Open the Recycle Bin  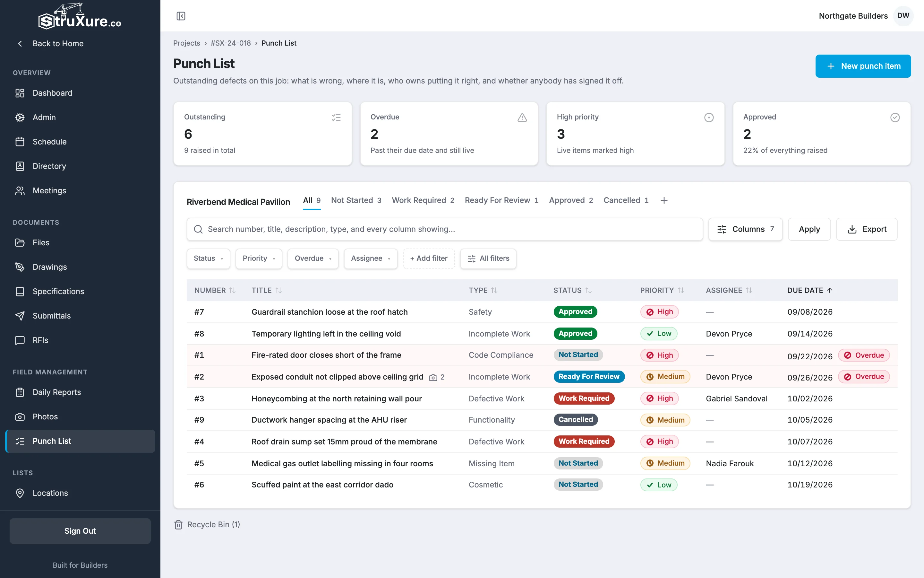[x=207, y=524]
